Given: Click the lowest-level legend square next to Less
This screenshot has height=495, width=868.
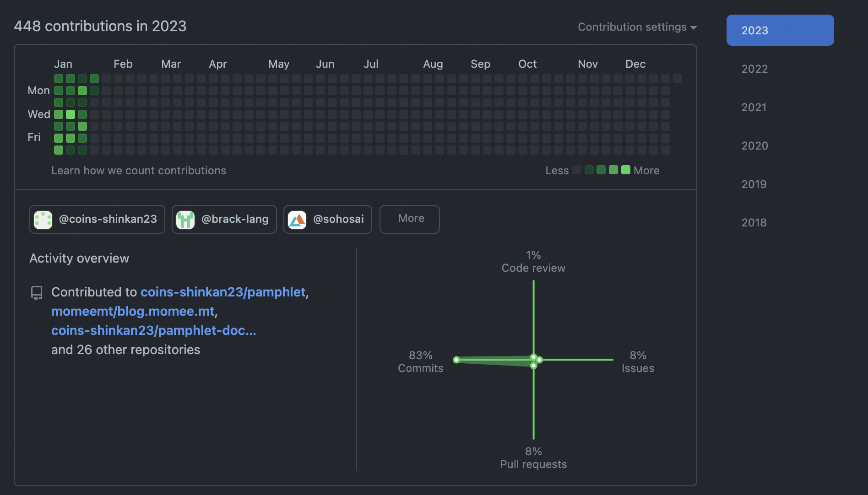Looking at the screenshot, I should [x=577, y=170].
